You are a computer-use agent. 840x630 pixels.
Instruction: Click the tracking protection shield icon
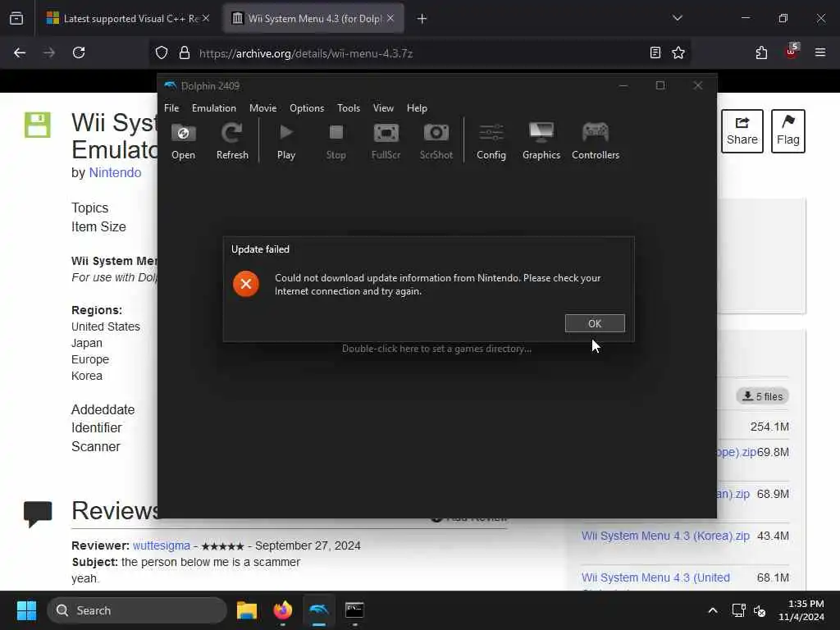coord(162,52)
